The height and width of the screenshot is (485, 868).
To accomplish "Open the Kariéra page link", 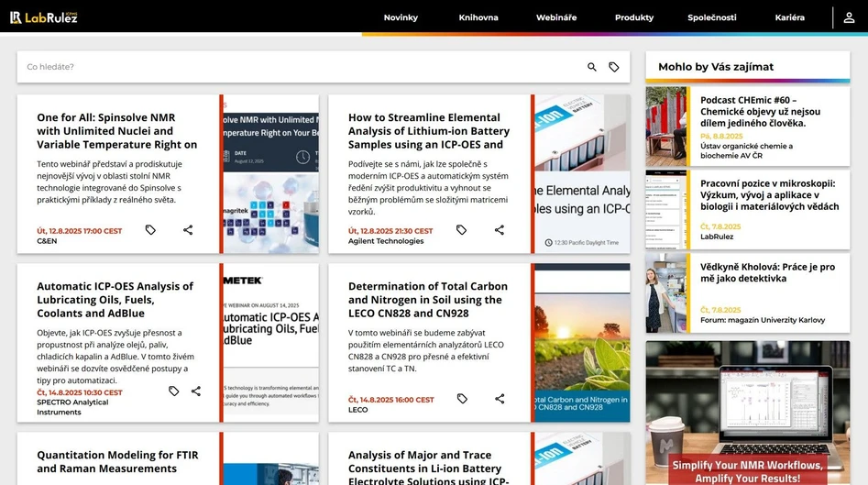I will (x=789, y=17).
